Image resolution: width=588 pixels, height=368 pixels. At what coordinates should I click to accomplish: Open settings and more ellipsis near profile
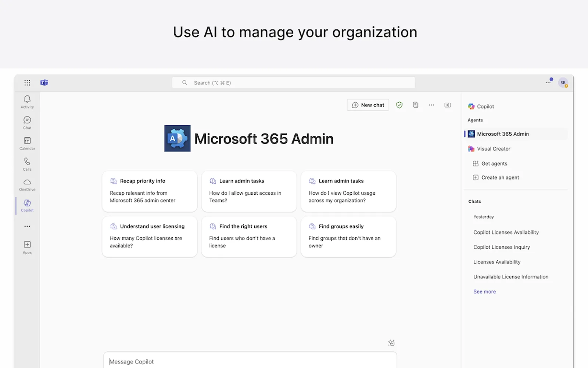point(548,83)
